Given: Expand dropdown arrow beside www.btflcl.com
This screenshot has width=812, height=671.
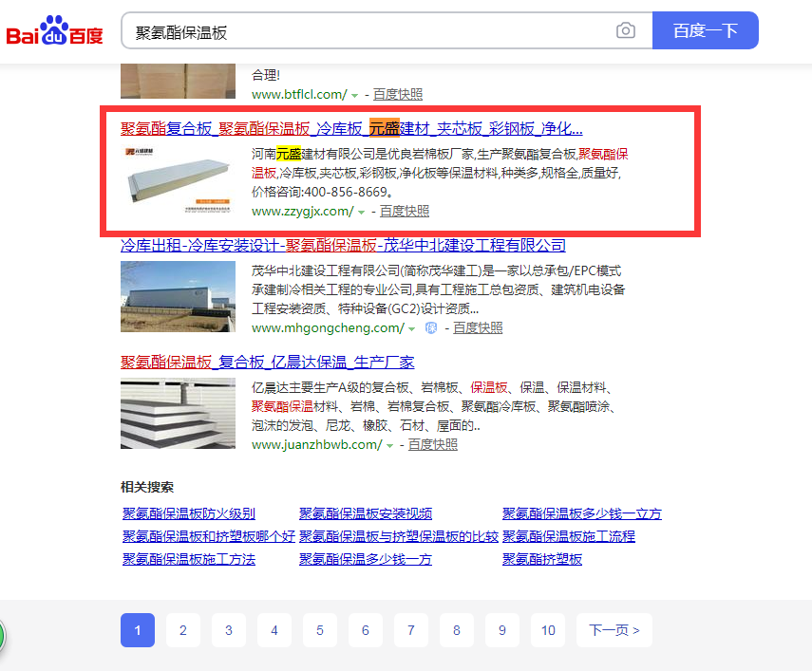Looking at the screenshot, I should click(x=355, y=95).
